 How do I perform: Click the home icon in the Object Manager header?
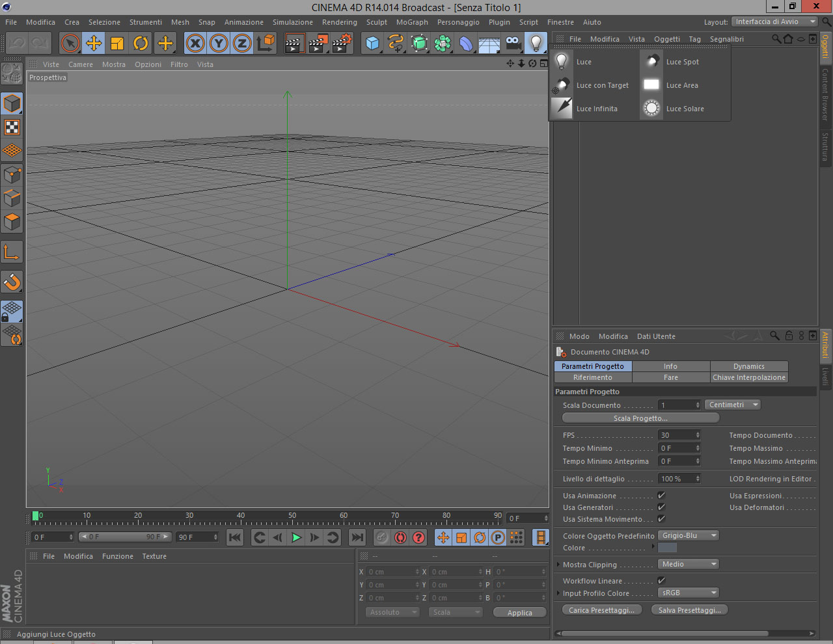[x=788, y=39]
